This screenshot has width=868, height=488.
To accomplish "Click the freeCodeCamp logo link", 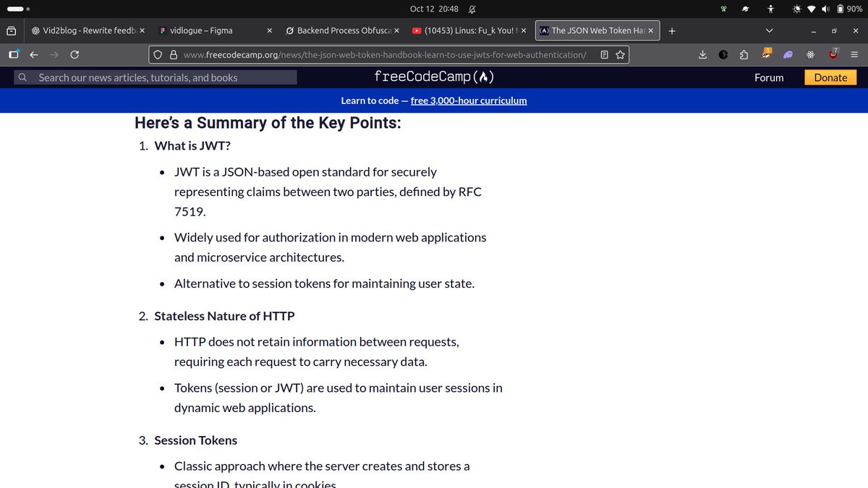I will pyautogui.click(x=434, y=77).
